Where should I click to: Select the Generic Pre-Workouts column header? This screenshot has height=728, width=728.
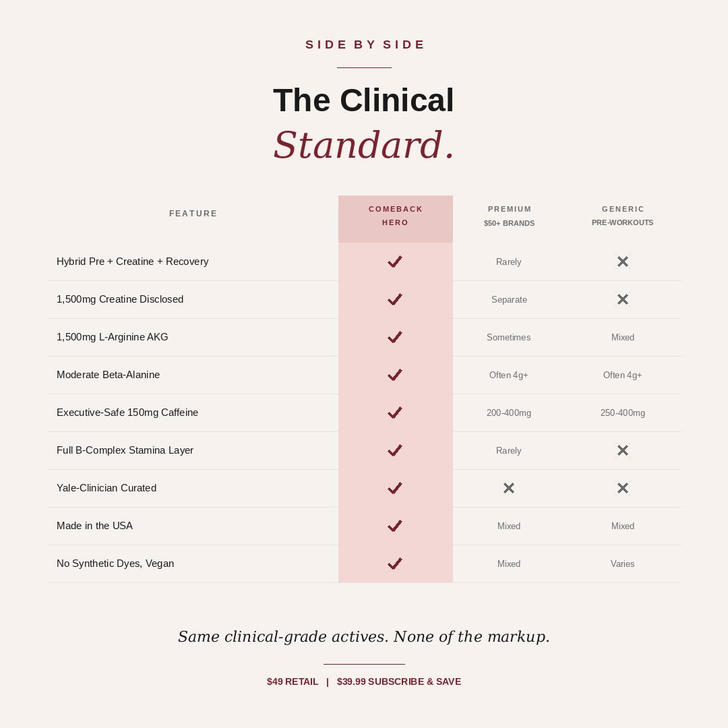pyautogui.click(x=623, y=216)
